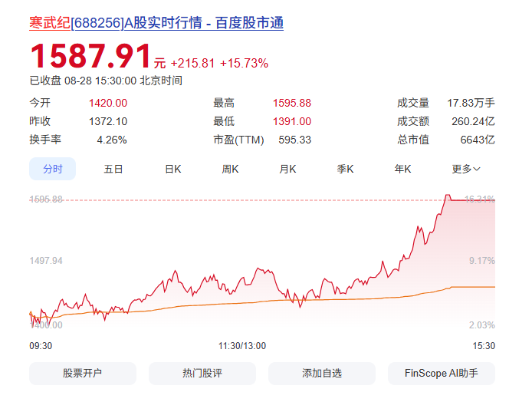This screenshot has height=402, width=532.
Task: Click the 换手率 value 4.26%
Action: 112,140
